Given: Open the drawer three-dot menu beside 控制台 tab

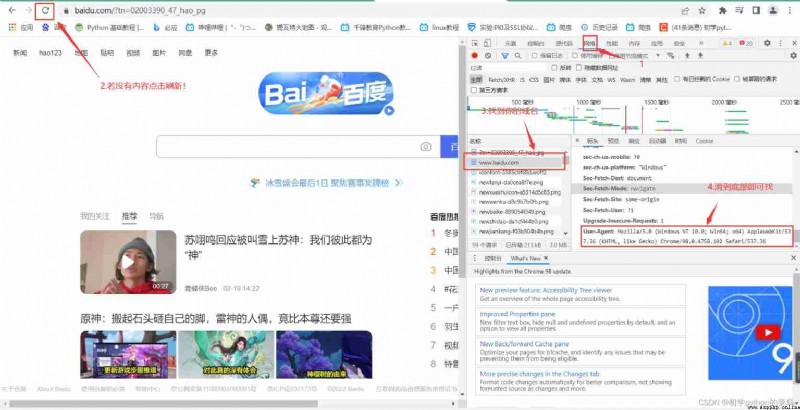Looking at the screenshot, I should point(475,259).
